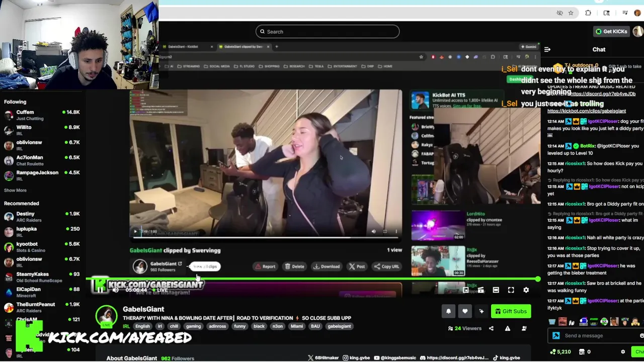Viewport: 644px width, 362px height.
Task: Share the stream via share icon
Action: 491,328
